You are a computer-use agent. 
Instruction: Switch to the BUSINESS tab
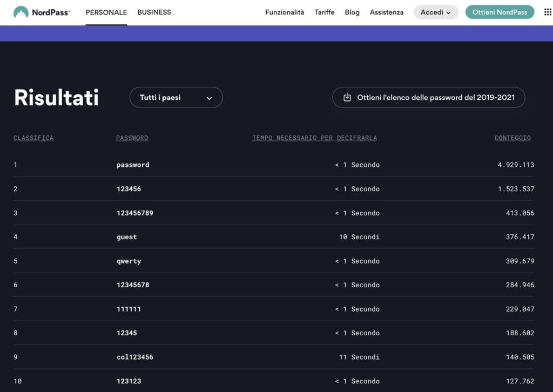coord(154,12)
